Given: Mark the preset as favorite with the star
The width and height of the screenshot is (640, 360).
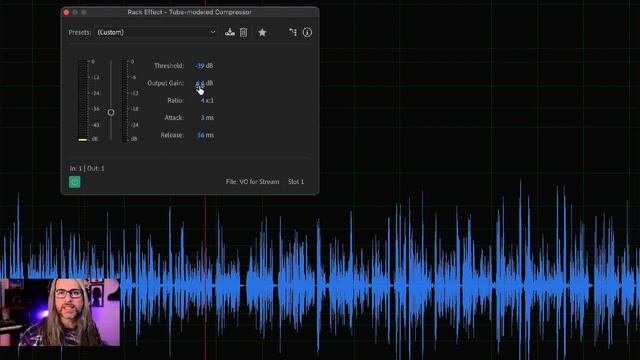Looking at the screenshot, I should tap(262, 32).
